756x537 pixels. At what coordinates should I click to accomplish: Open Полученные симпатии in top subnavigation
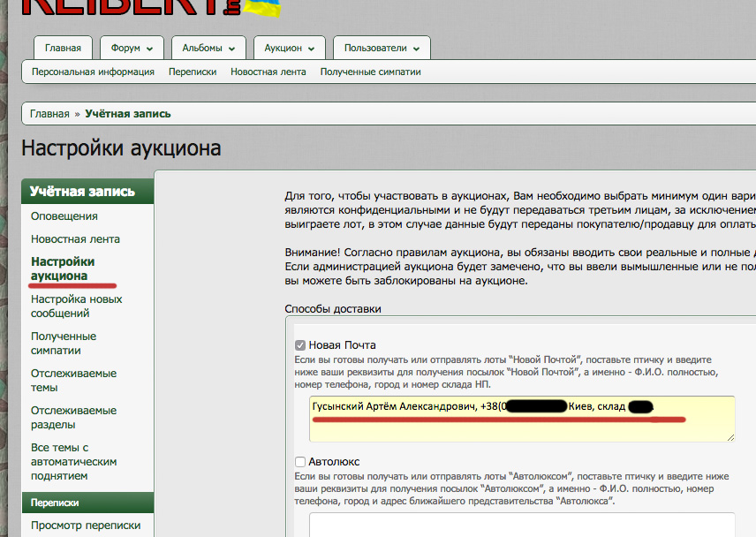click(370, 72)
